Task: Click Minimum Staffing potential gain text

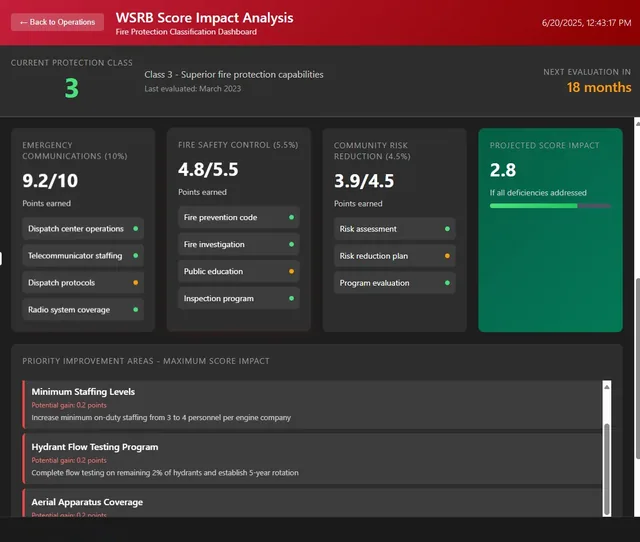Action: point(69,405)
